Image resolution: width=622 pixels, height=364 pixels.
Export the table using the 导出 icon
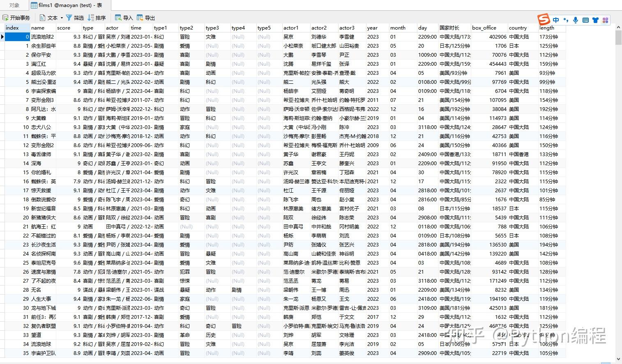[146, 18]
